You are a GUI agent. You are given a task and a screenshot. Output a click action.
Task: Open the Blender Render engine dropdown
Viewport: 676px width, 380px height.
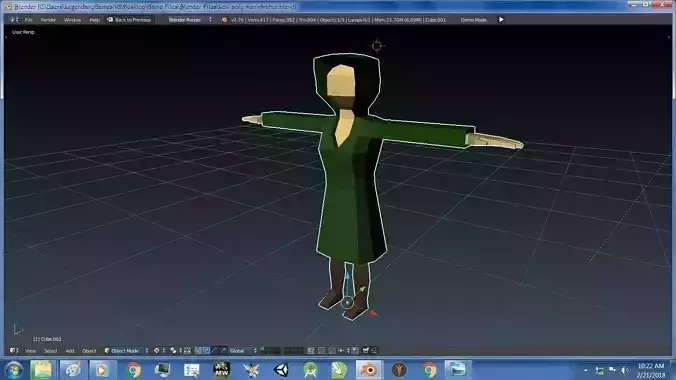point(190,20)
